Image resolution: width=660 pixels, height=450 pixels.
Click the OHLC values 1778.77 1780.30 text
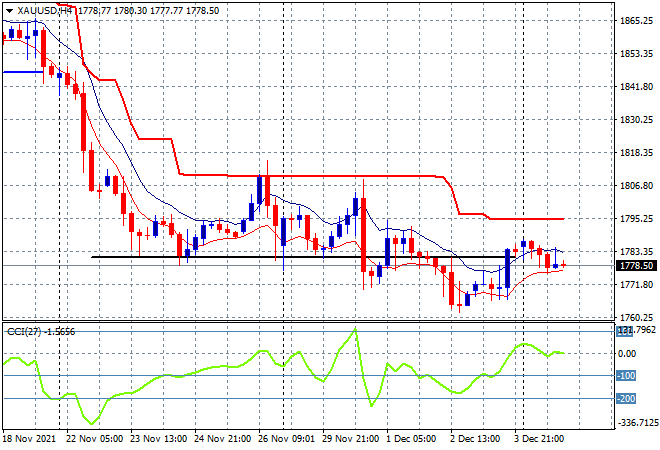[113, 11]
